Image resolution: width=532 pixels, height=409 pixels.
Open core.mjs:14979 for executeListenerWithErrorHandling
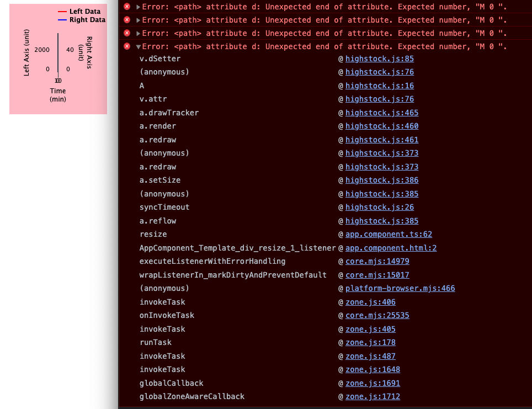[x=377, y=261]
